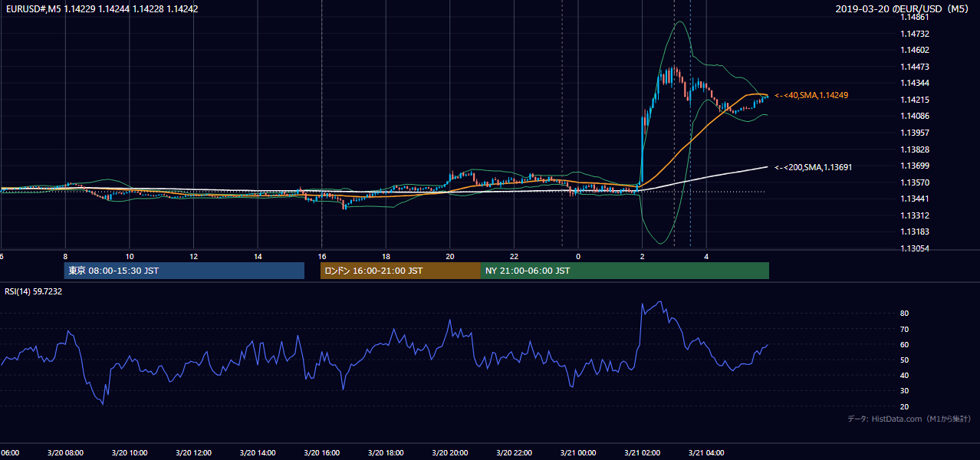This screenshot has width=980, height=460.
Task: Click hour label 8 under the price chart
Action: click(65, 256)
